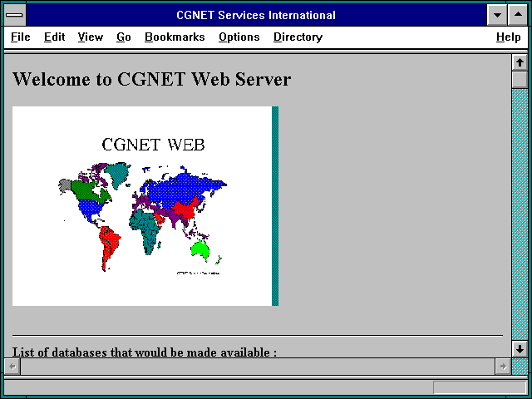Click the 'CGNET WEB' title in the image
Image resolution: width=532 pixels, height=399 pixels.
click(x=153, y=145)
